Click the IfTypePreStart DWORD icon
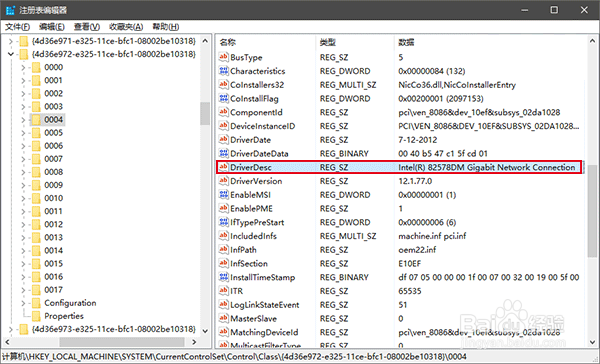This screenshot has width=600, height=364. pyautogui.click(x=223, y=222)
